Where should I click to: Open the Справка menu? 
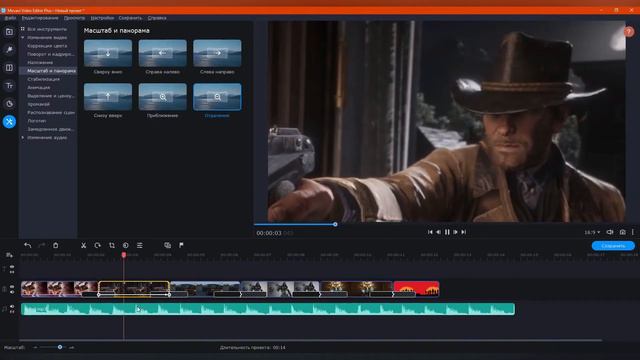(157, 18)
